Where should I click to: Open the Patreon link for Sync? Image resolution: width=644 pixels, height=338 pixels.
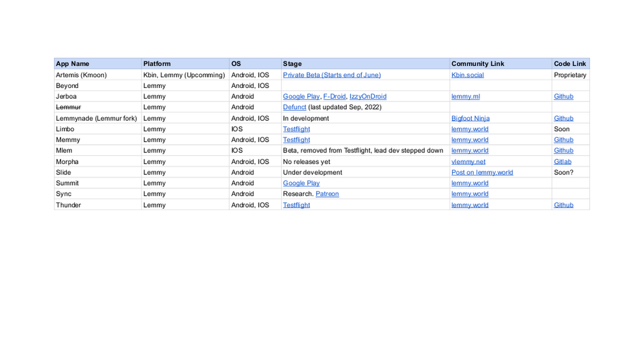[x=327, y=194]
